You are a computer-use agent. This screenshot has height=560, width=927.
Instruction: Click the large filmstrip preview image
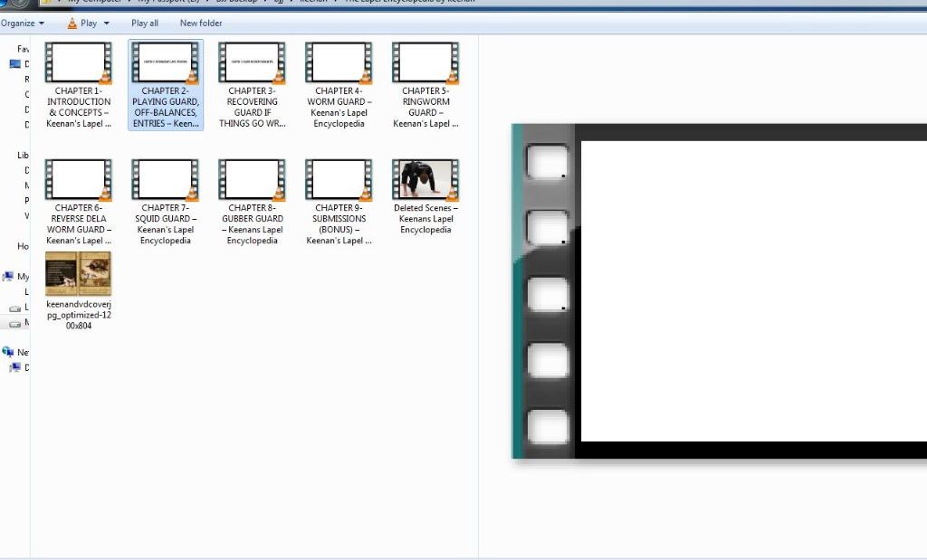click(x=720, y=291)
